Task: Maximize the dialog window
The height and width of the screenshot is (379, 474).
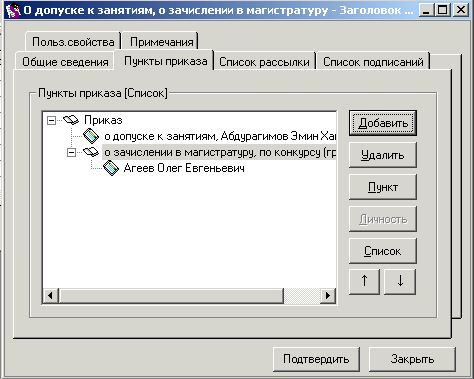Action: pyautogui.click(x=443, y=10)
